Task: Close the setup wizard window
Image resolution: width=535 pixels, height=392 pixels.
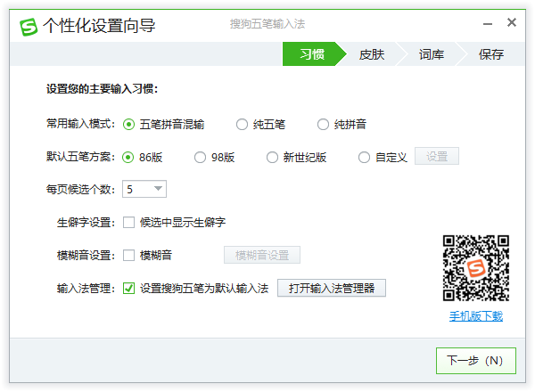Action: tap(512, 22)
